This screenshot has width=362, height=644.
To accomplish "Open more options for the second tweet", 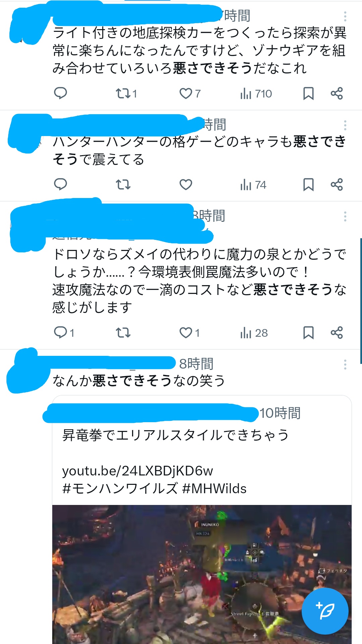I will (x=345, y=125).
